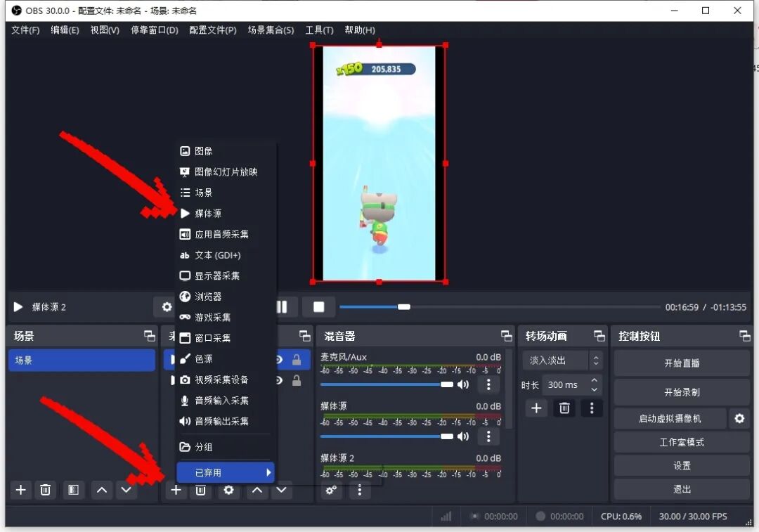
Task: Open advanced audio properties gears icon in mixer
Action: (331, 491)
